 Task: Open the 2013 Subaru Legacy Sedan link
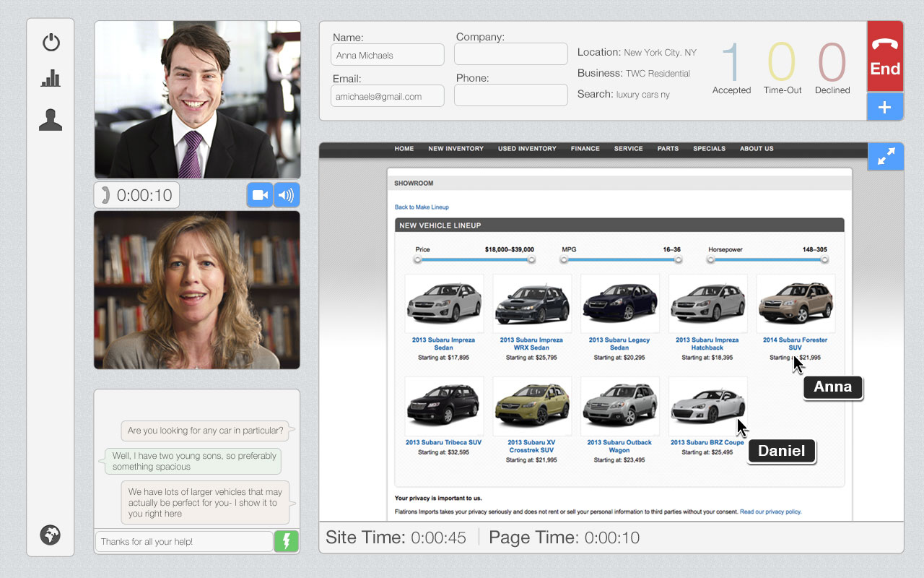point(619,344)
